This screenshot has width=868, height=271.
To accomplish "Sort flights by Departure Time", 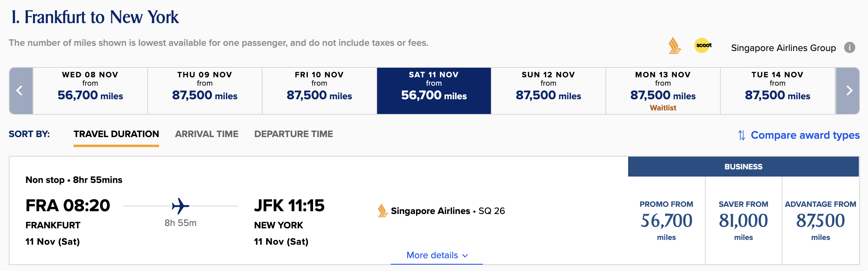I will [294, 134].
